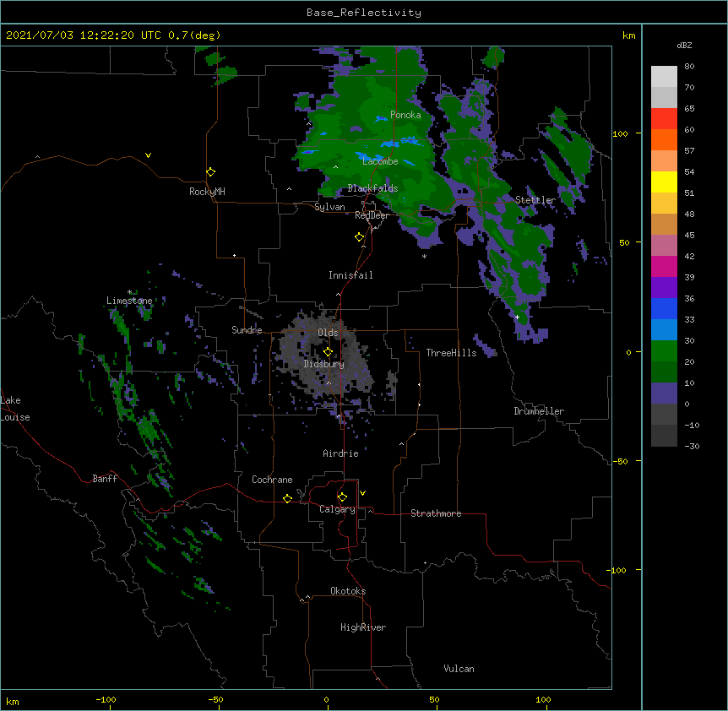728x711 pixels.
Task: Pick the light blue 33 dBZ legend swatch
Action: tap(664, 330)
